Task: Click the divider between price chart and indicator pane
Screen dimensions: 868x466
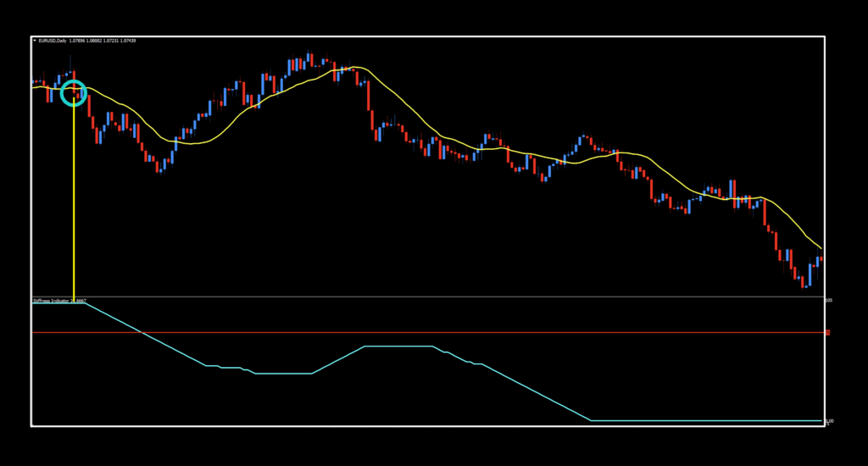Action: click(424, 297)
